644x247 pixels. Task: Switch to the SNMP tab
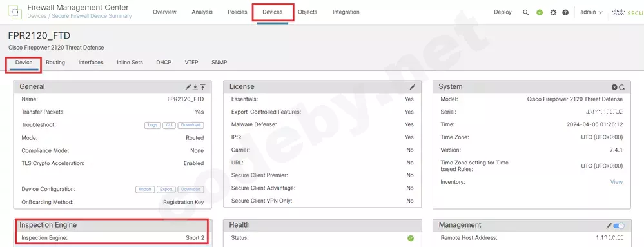click(x=219, y=63)
